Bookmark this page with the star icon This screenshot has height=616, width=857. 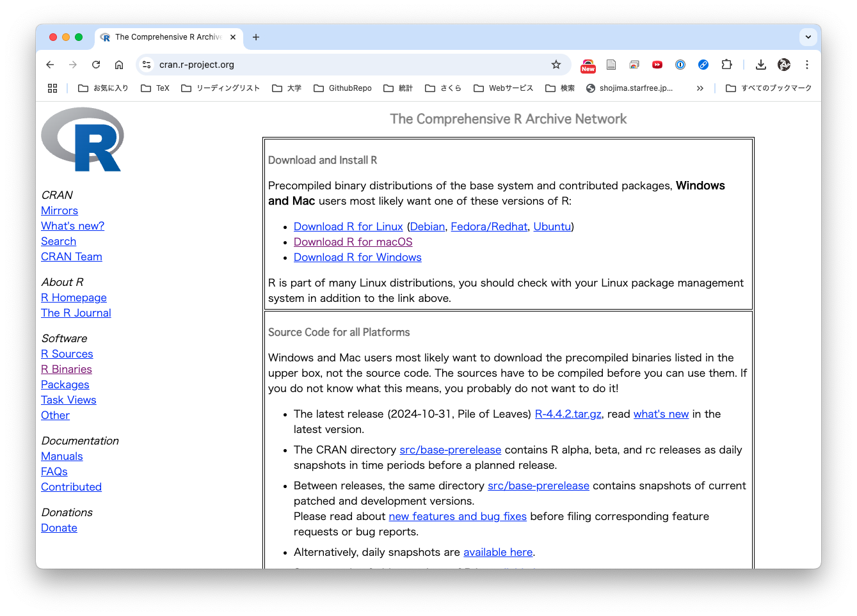(x=556, y=65)
